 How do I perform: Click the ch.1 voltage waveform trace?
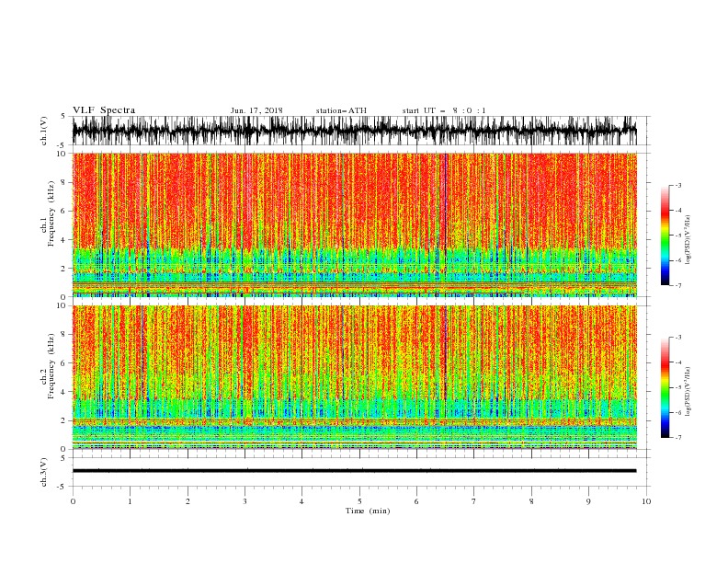click(354, 131)
